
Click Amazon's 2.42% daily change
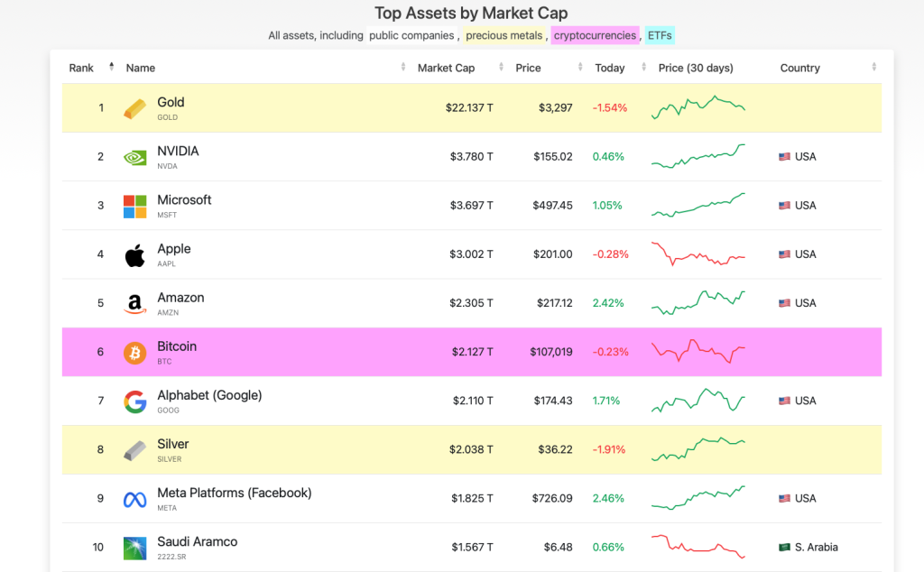(x=608, y=303)
